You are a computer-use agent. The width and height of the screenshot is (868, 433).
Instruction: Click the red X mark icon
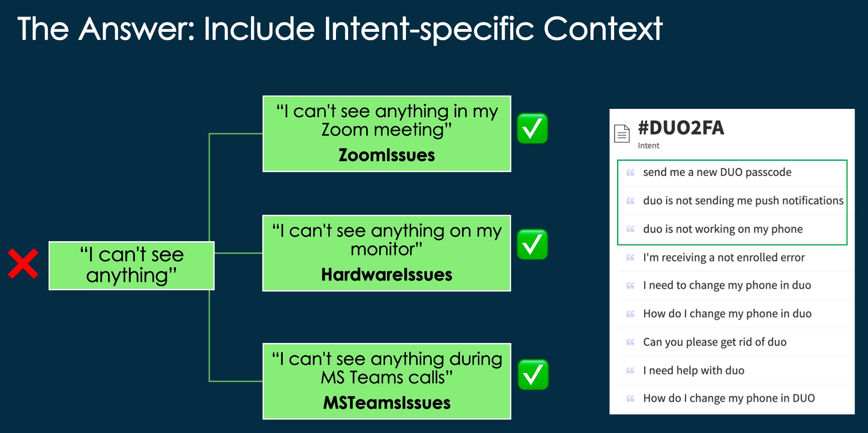pyautogui.click(x=23, y=264)
